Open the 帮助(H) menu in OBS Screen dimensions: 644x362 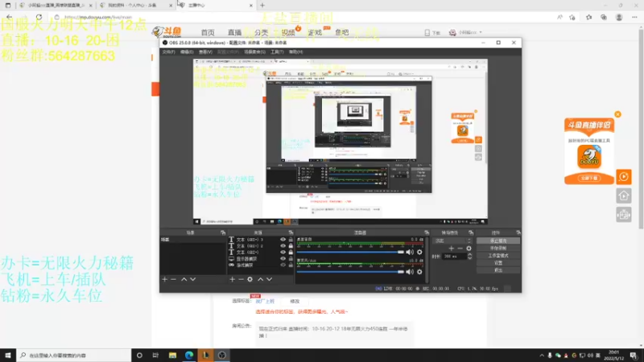(295, 52)
